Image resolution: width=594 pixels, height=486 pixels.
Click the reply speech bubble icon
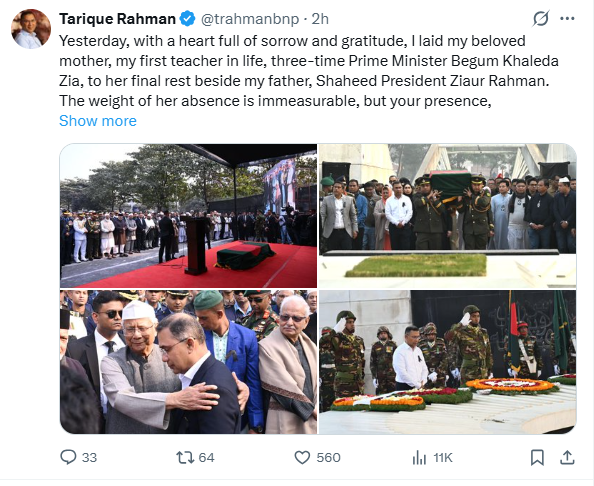[x=68, y=457]
